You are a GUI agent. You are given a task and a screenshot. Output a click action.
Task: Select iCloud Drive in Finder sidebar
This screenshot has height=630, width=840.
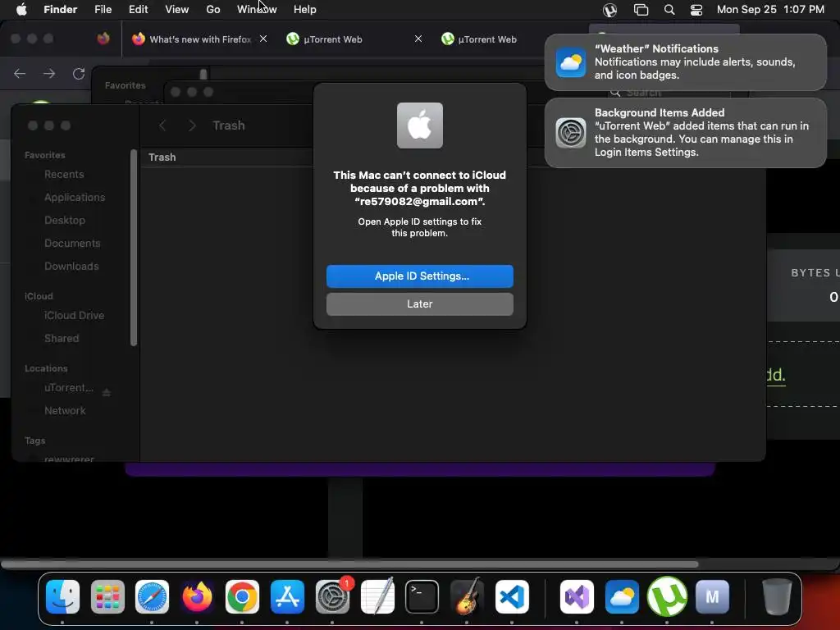(x=74, y=316)
